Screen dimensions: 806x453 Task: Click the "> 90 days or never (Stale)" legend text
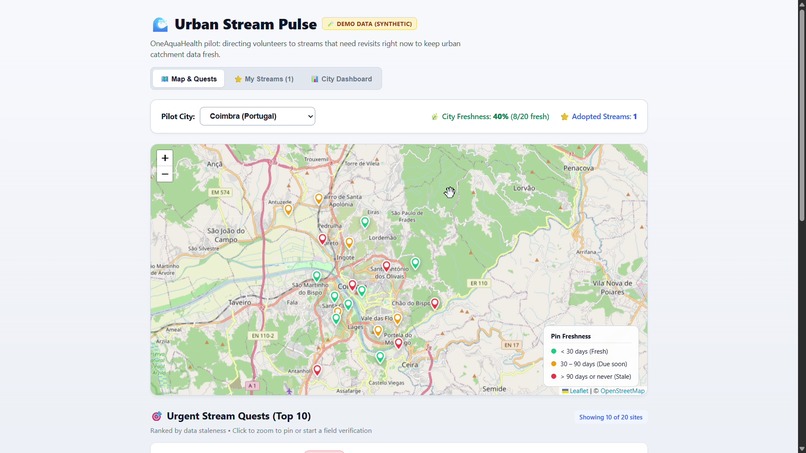pos(596,376)
